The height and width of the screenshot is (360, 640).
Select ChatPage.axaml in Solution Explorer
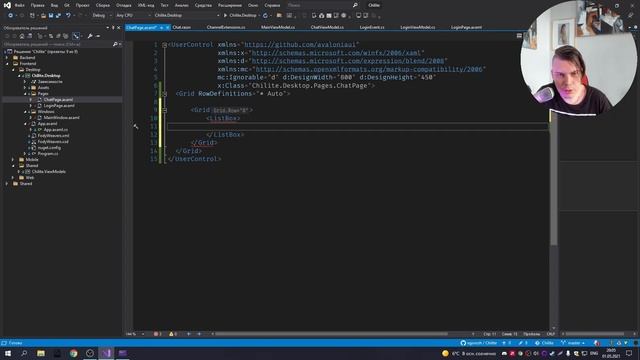click(x=58, y=100)
